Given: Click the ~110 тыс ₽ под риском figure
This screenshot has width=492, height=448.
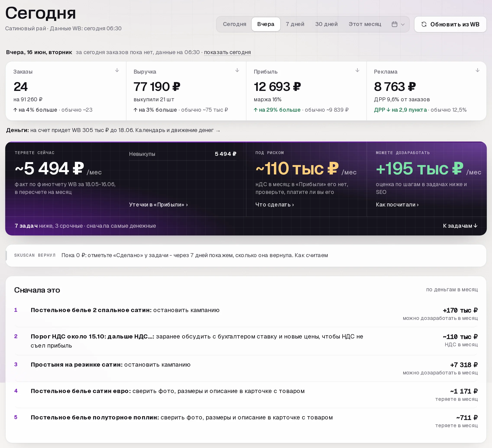Looking at the screenshot, I should point(297,169).
